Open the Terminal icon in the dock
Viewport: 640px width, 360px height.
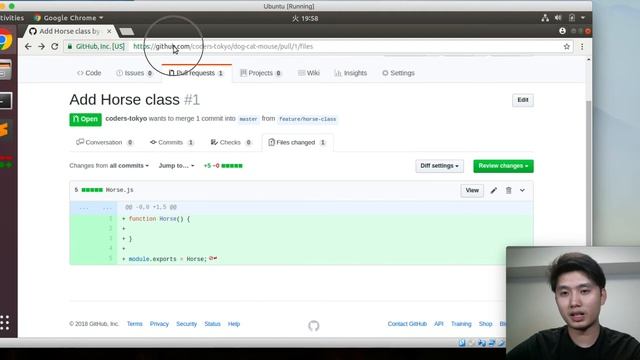pyautogui.click(x=6, y=101)
